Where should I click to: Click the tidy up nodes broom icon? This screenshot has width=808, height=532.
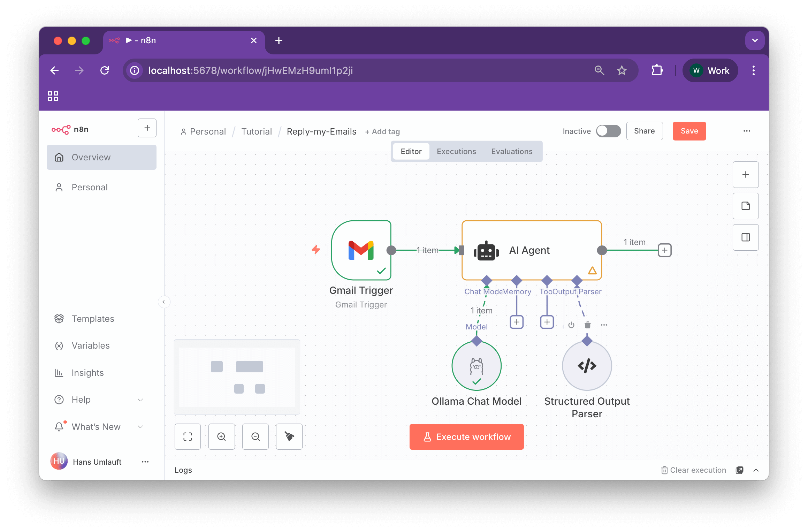point(289,436)
